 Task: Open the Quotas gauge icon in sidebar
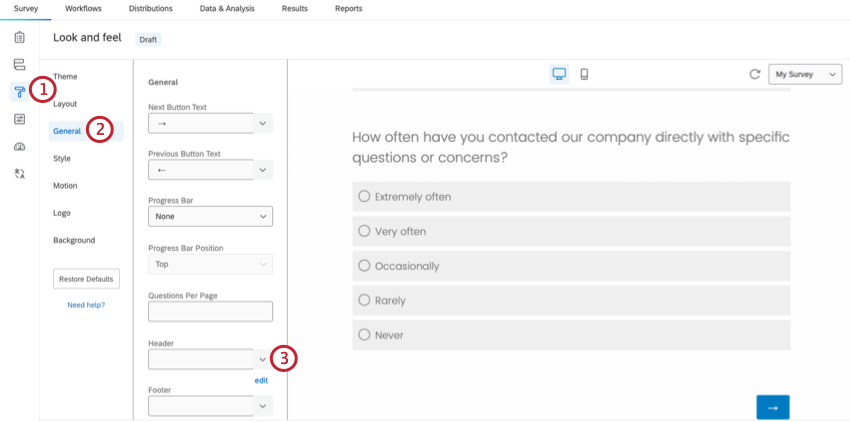coord(19,146)
